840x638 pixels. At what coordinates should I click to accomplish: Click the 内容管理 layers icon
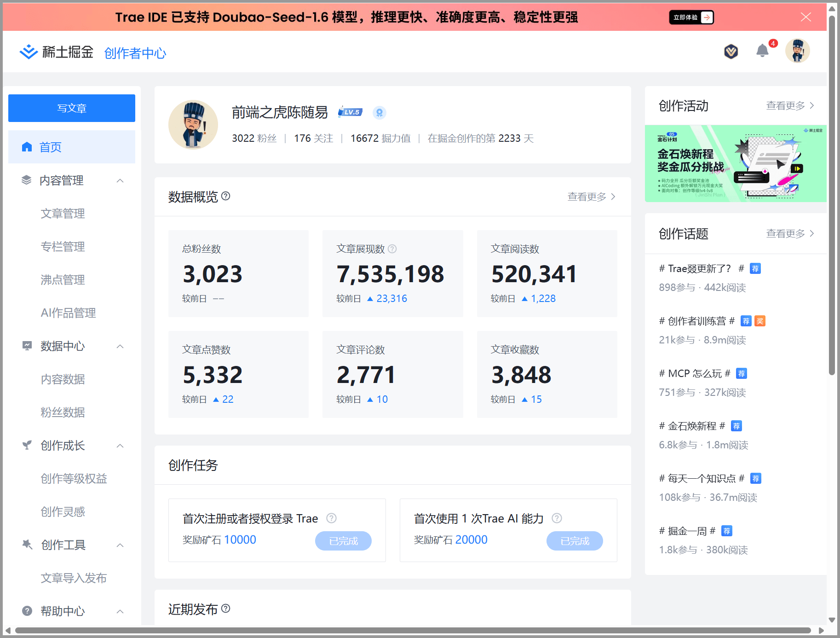(x=26, y=180)
